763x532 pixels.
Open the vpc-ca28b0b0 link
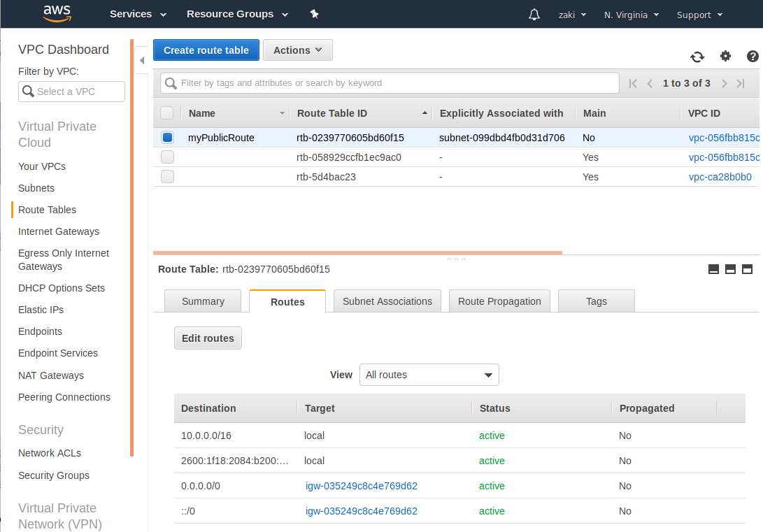click(720, 177)
